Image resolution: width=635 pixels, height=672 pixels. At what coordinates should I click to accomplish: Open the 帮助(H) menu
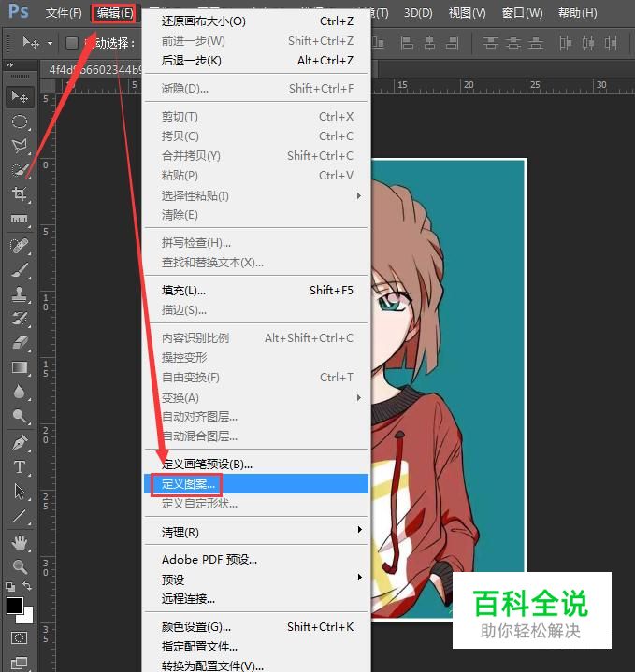[x=578, y=13]
